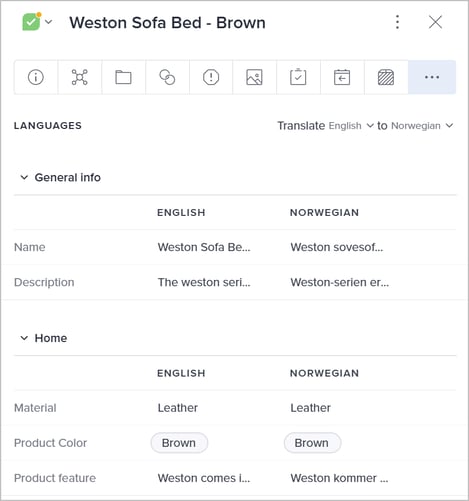Open the more tabs ellipsis
Viewport: 469px width, 501px height.
[432, 77]
